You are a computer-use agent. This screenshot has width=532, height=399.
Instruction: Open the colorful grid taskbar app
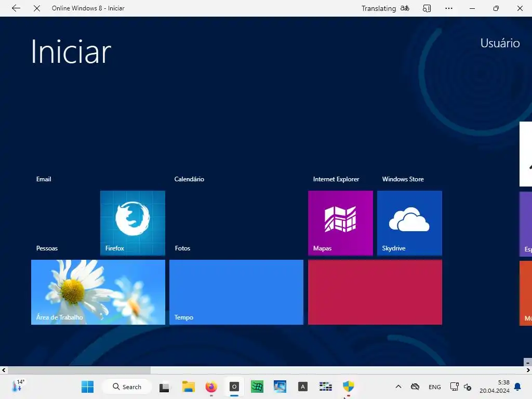coord(325,387)
